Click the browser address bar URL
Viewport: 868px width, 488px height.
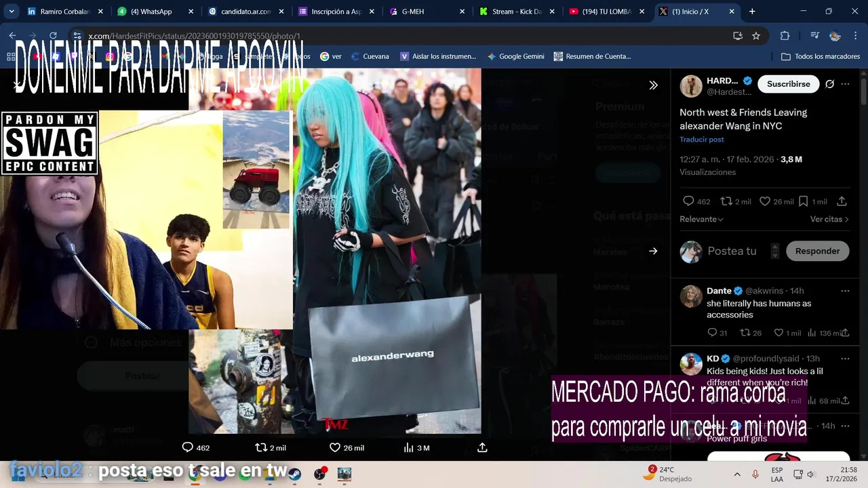(x=194, y=36)
